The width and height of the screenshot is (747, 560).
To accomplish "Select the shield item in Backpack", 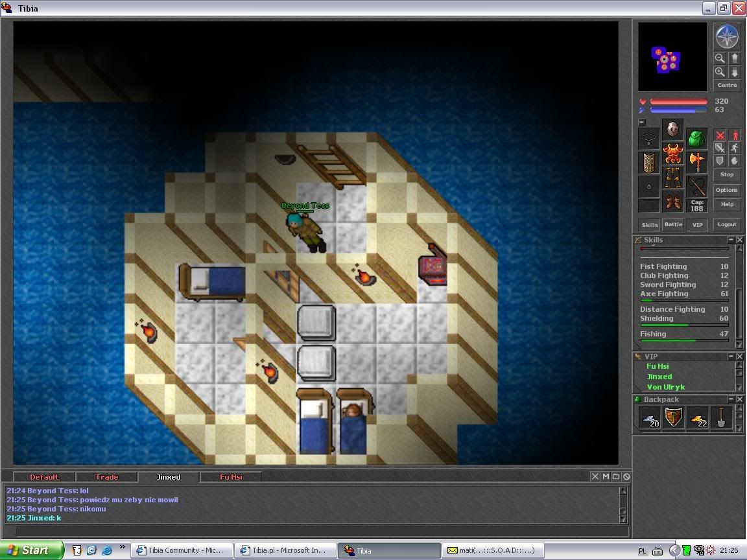I will click(x=674, y=417).
